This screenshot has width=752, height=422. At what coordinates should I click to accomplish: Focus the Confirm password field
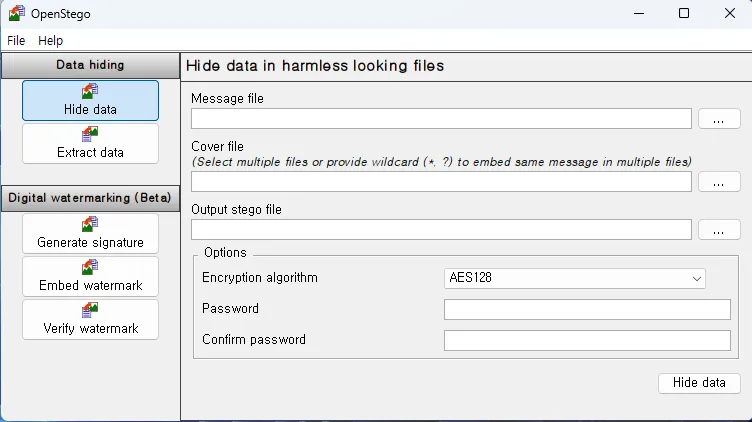coord(587,340)
